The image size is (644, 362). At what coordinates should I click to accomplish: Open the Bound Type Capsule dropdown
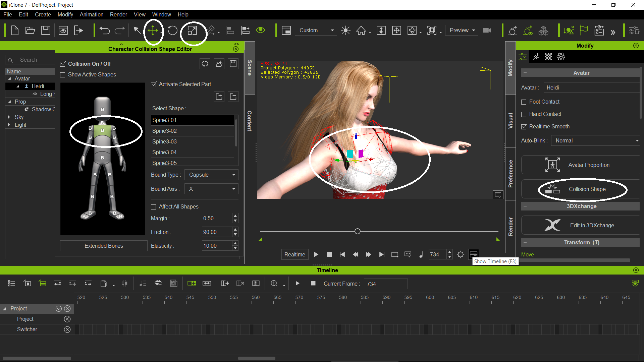212,175
